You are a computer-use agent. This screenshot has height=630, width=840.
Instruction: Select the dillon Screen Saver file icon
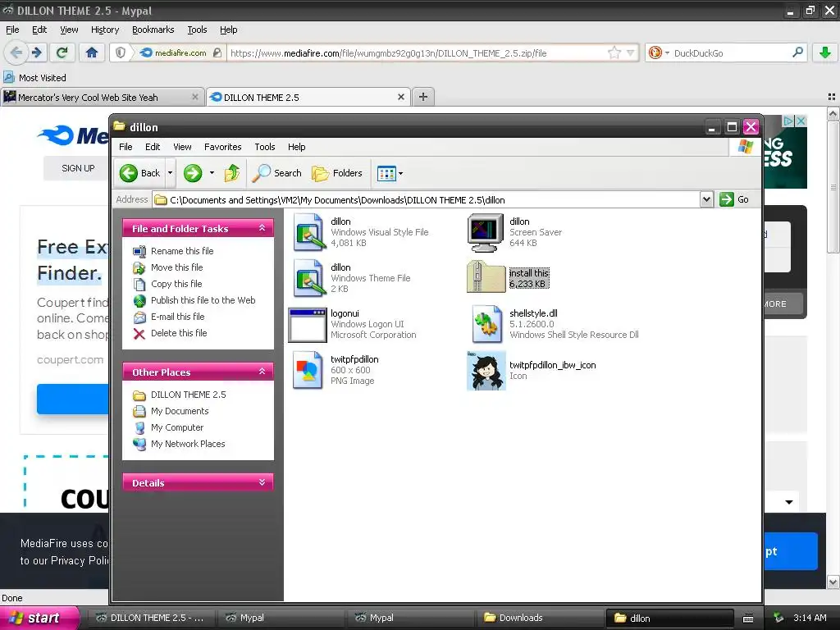click(x=486, y=232)
